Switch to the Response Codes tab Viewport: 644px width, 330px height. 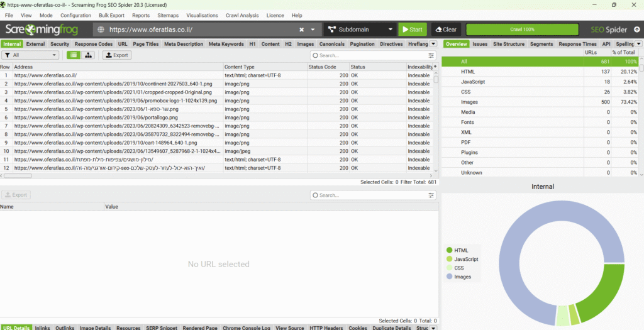coord(94,44)
